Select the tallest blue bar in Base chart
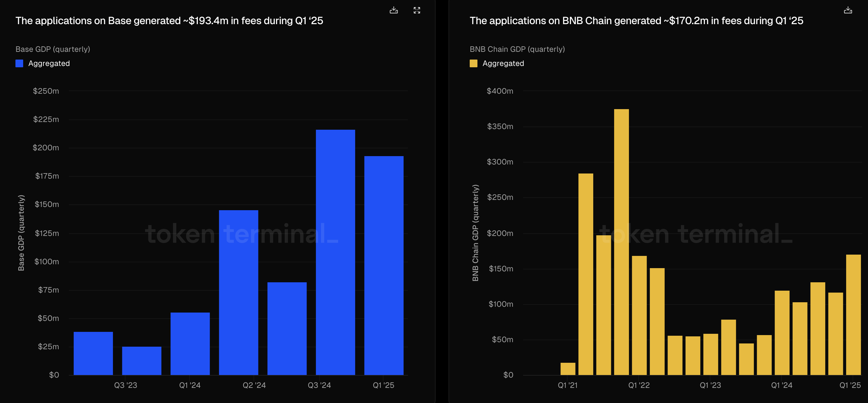Screen dimensions: 868x403 [x=335, y=252]
